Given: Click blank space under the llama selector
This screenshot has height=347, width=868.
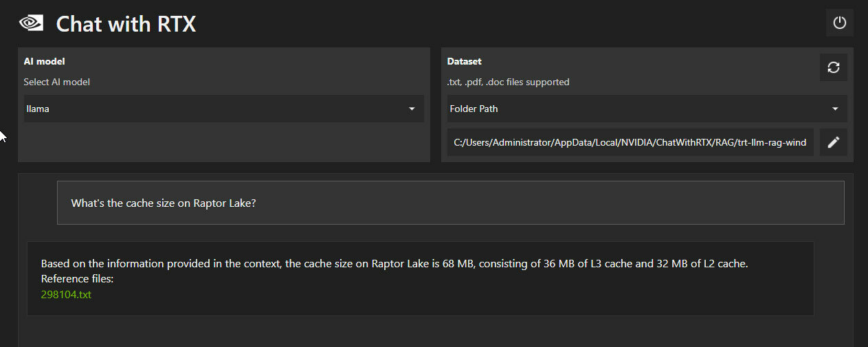Looking at the screenshot, I should pyautogui.click(x=223, y=142).
